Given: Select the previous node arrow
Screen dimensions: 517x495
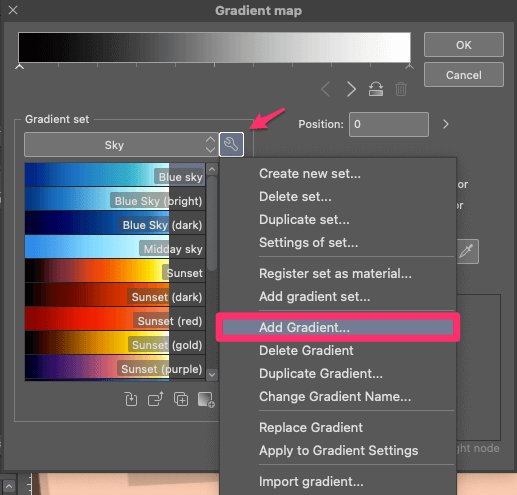Looking at the screenshot, I should pyautogui.click(x=326, y=89).
